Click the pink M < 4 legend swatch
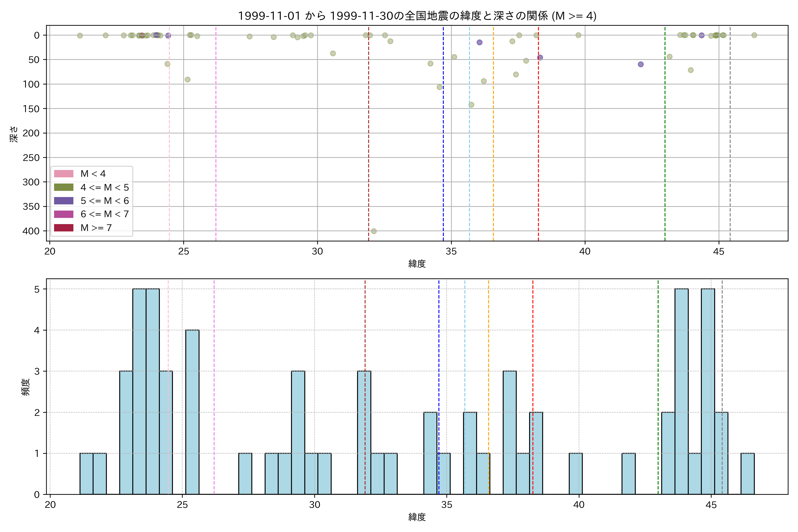 63,174
